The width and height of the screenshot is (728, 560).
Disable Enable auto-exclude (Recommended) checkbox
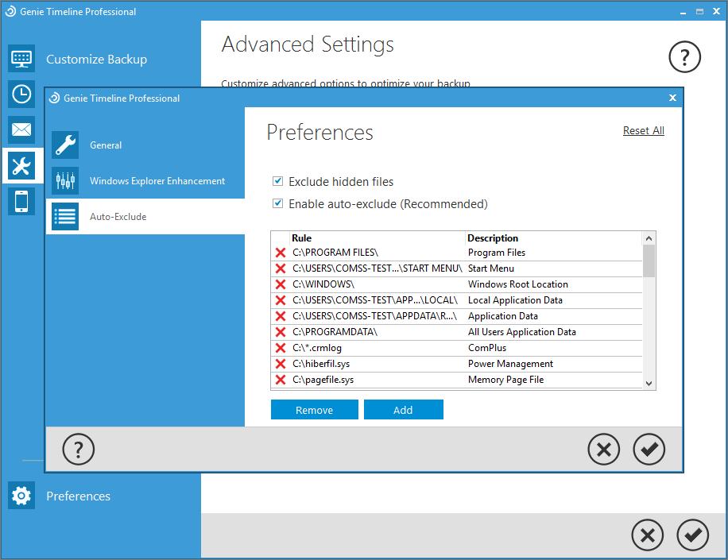point(278,204)
